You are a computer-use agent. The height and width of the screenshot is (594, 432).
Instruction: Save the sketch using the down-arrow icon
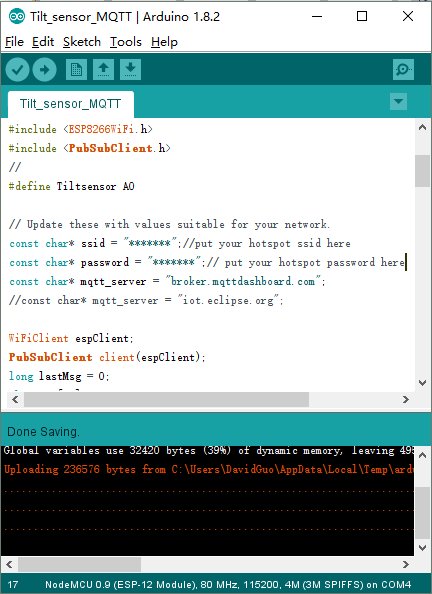[x=130, y=69]
